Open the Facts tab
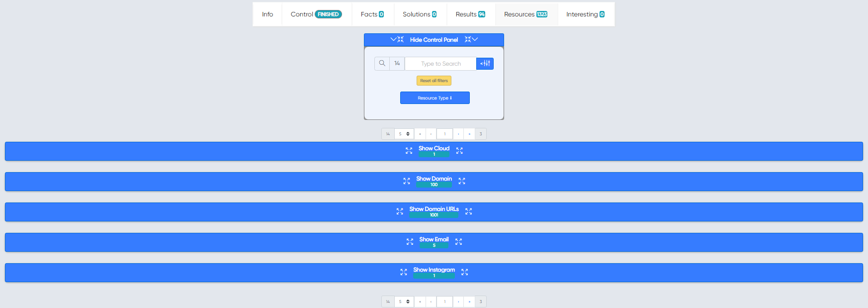The height and width of the screenshot is (308, 868). pyautogui.click(x=372, y=14)
